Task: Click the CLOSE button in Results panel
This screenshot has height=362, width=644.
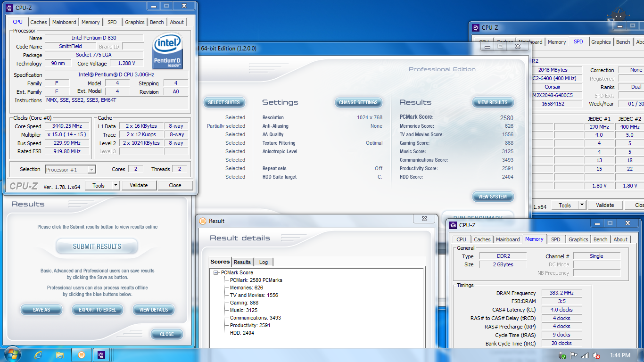Action: point(167,334)
